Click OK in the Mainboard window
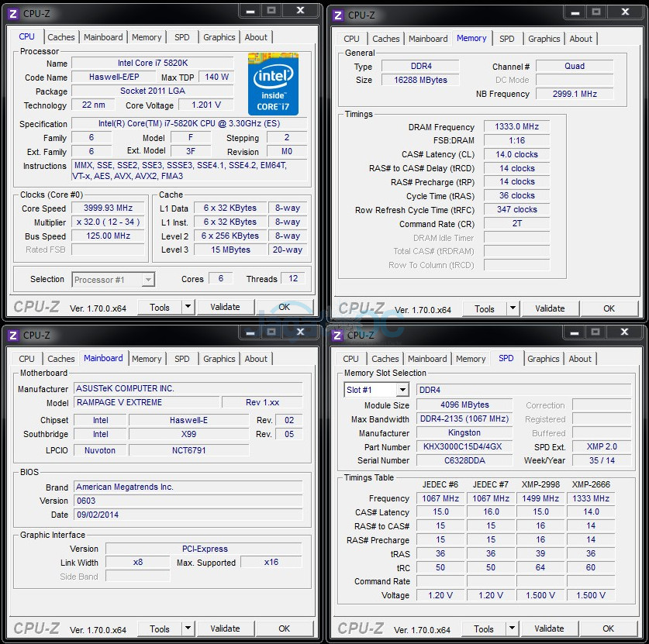 pos(284,629)
